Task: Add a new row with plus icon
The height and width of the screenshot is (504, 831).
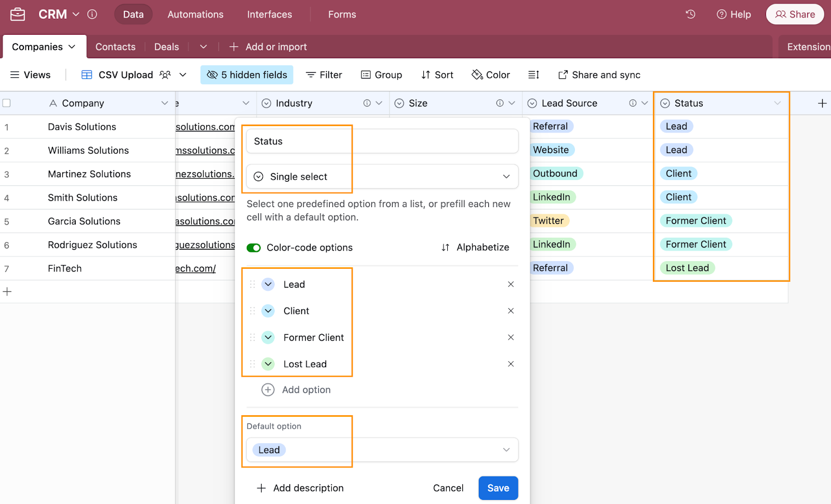Action: (x=7, y=292)
